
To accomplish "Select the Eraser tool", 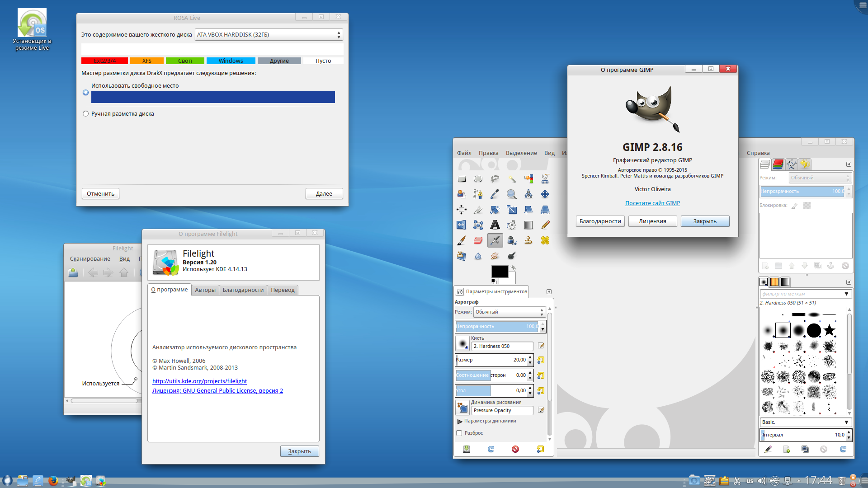I will [478, 241].
